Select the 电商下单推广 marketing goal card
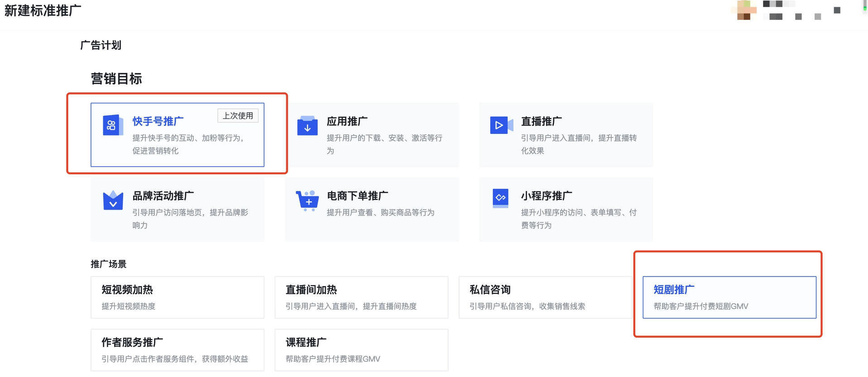Screen dimensions: 868x377 [x=372, y=209]
